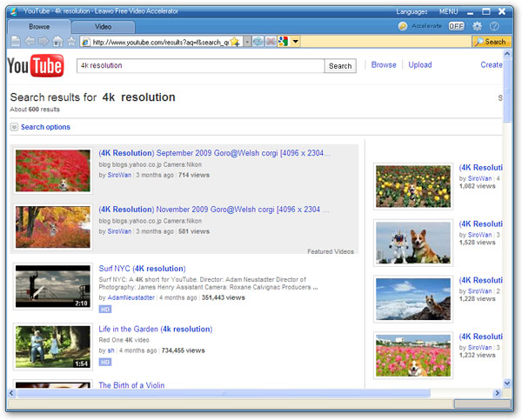Open the MENU item in title bar

point(448,11)
